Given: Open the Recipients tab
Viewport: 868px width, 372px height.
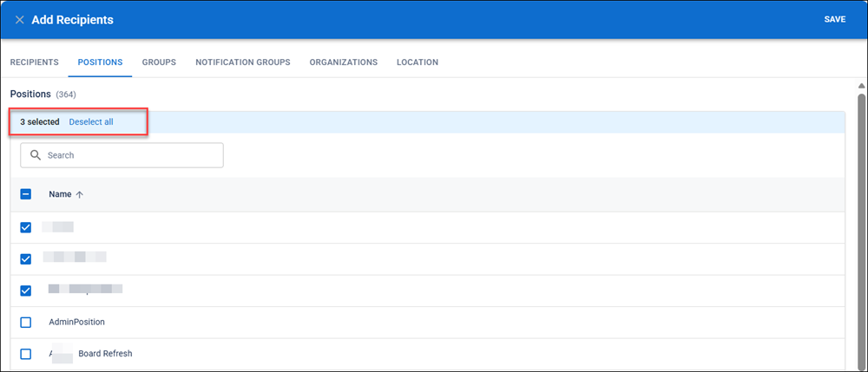Looking at the screenshot, I should 35,62.
